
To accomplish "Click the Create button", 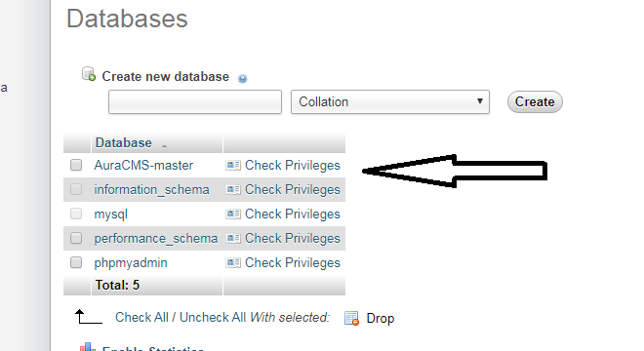I will tap(535, 101).
